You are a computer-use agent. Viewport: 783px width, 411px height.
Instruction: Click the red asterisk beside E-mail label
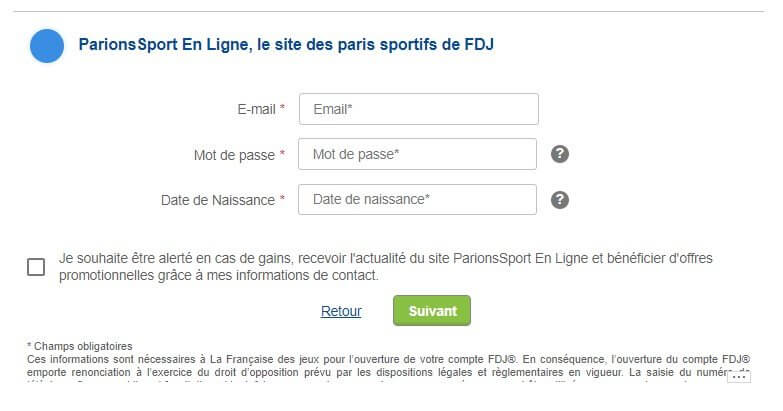pyautogui.click(x=283, y=108)
